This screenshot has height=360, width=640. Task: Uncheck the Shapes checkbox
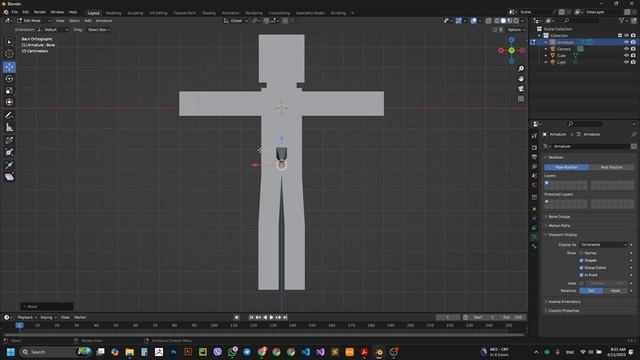click(x=581, y=260)
